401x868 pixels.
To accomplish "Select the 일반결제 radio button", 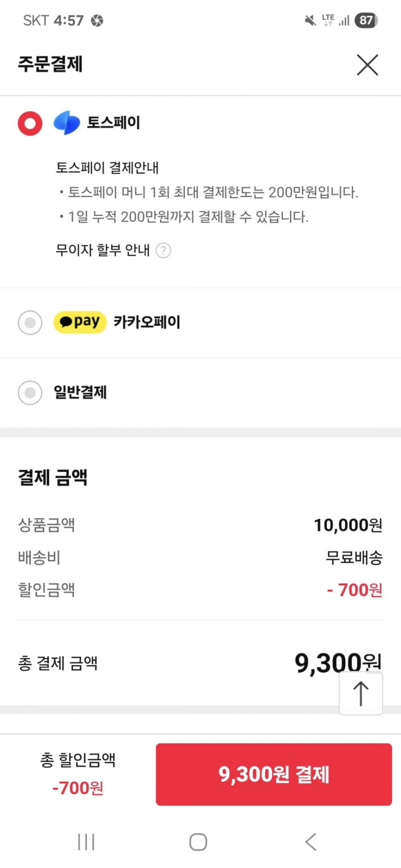I will click(x=30, y=392).
